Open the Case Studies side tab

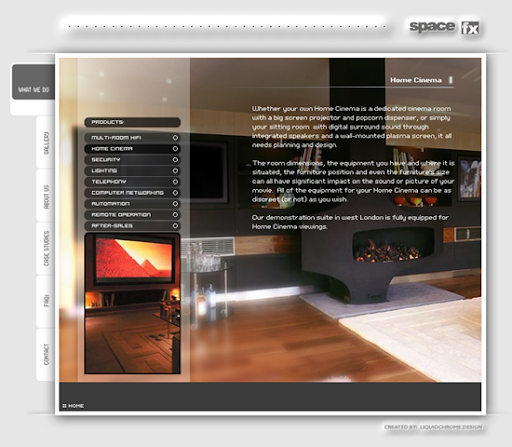point(46,249)
